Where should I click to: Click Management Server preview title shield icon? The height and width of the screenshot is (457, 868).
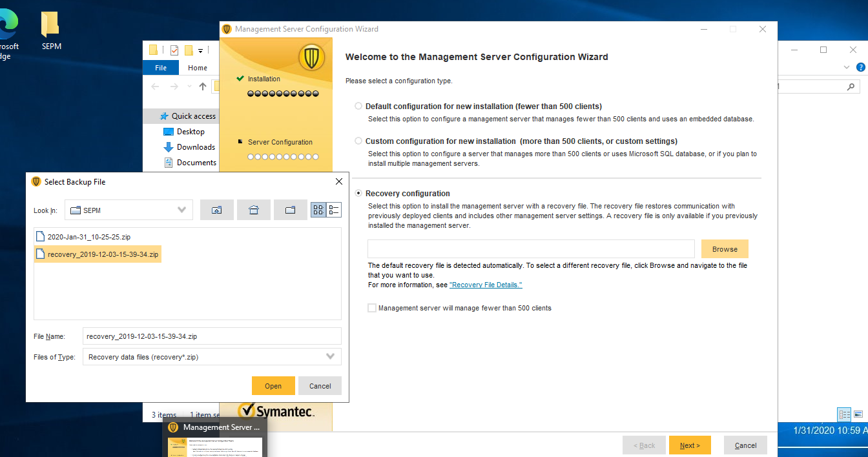173,427
